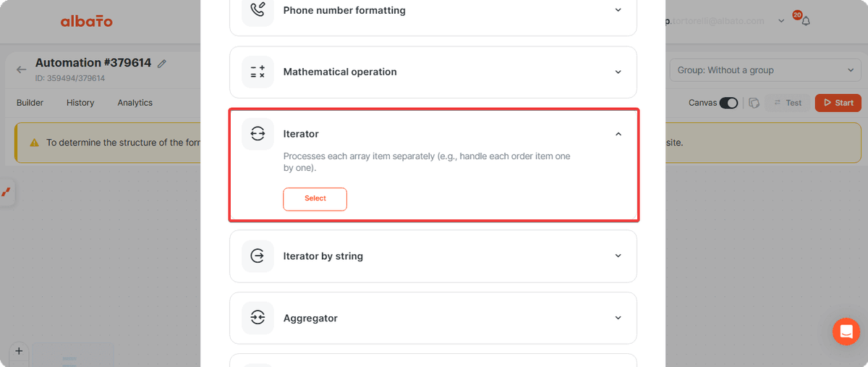Edit automation name with pencil icon
Screen dimensions: 868x367
click(162, 64)
